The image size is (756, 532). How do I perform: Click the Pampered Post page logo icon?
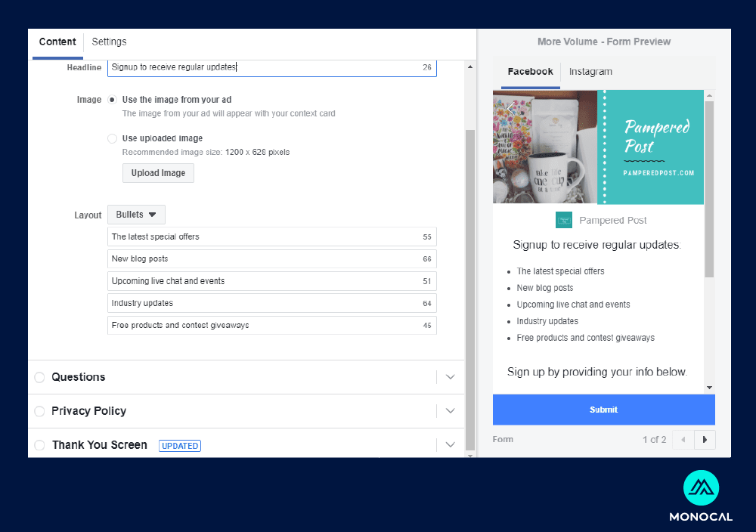coord(564,220)
